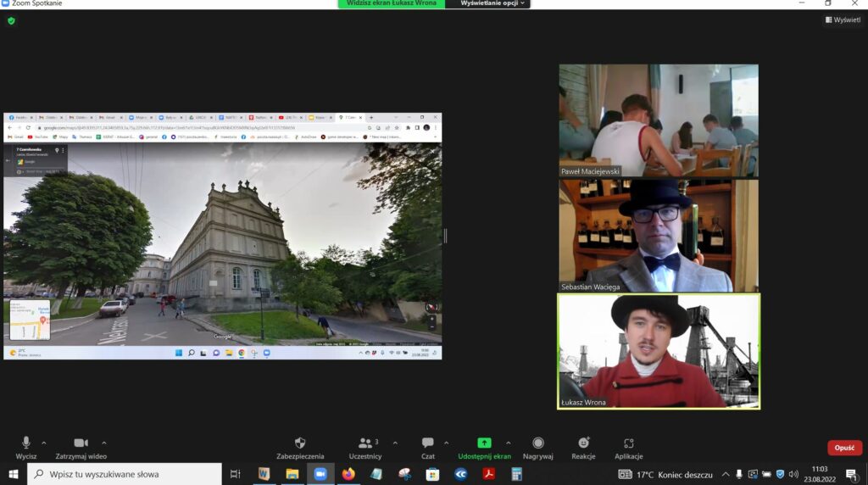Click the Windows taskbar search field
868x485 pixels.
[x=127, y=474]
